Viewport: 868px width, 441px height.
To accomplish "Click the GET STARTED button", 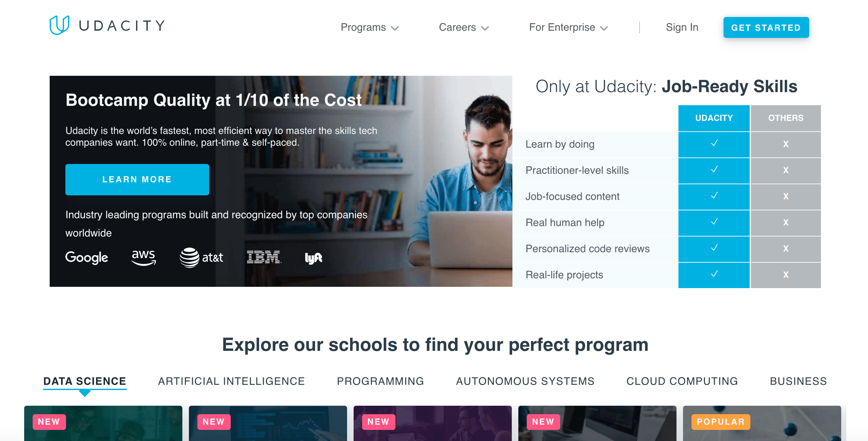I will tap(767, 27).
